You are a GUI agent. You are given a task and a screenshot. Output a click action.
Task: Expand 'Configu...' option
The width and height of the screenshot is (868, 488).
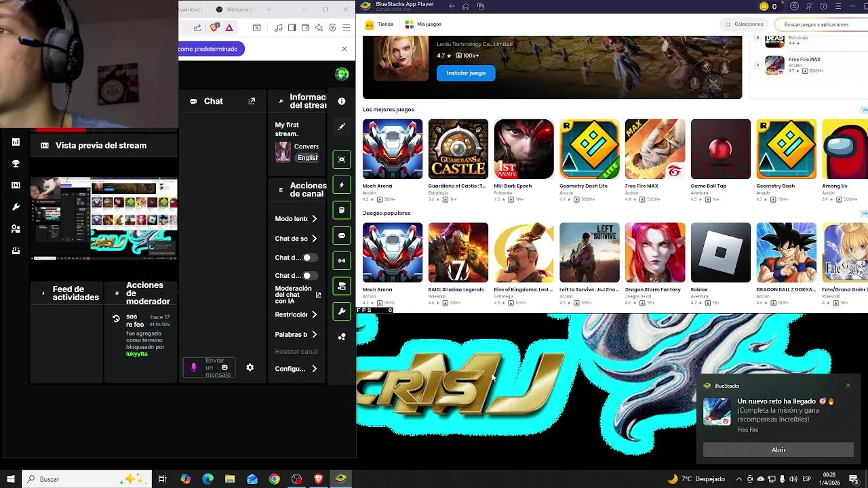click(296, 369)
